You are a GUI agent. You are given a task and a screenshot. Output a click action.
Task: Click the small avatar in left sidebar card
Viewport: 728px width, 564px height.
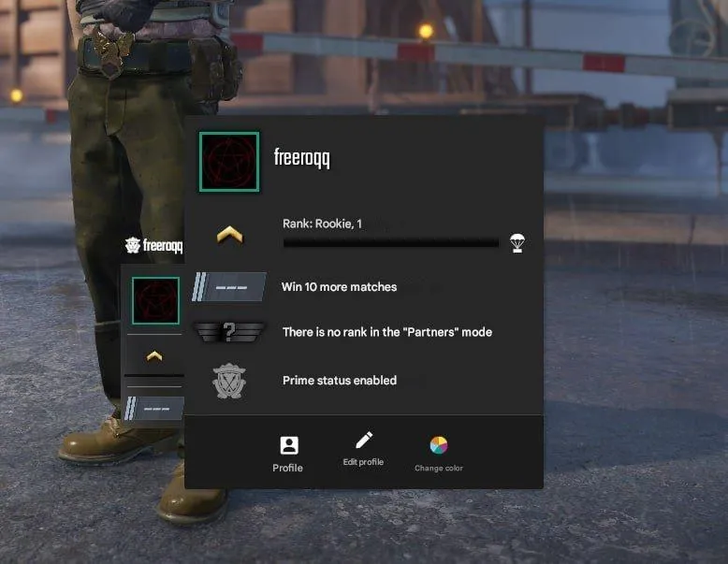pyautogui.click(x=155, y=300)
